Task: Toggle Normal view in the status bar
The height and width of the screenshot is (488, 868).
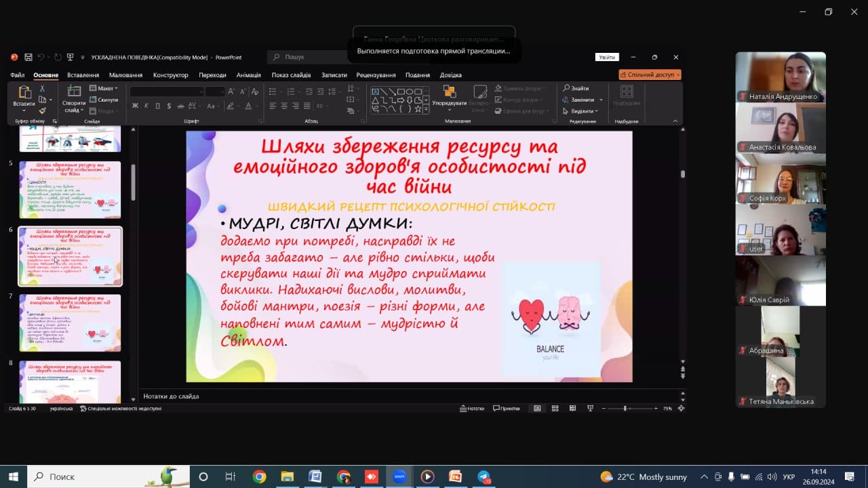Action: (537, 409)
